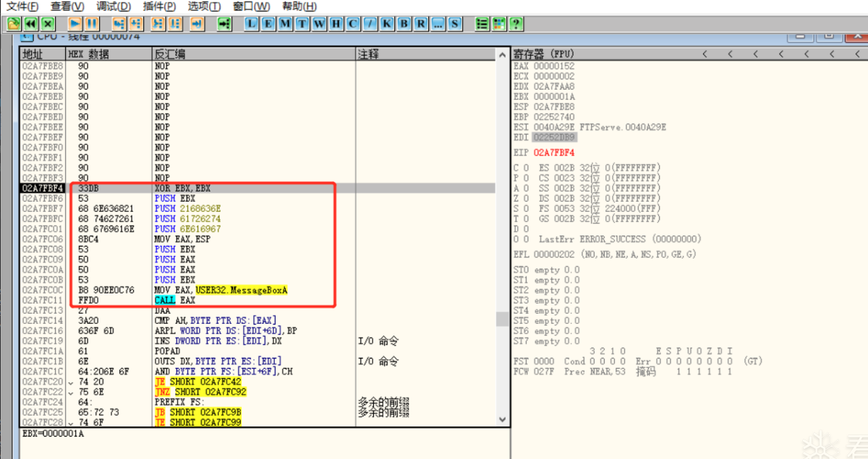Viewport: 868px width, 459px height.
Task: Open Windows list via W icon
Action: pyautogui.click(x=319, y=23)
